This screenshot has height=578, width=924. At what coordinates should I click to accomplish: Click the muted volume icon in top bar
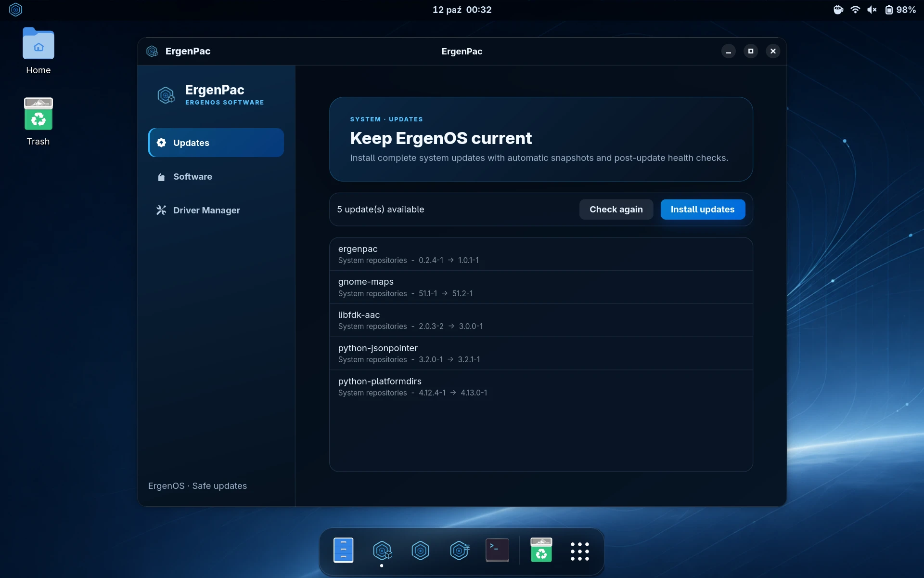pyautogui.click(x=872, y=10)
